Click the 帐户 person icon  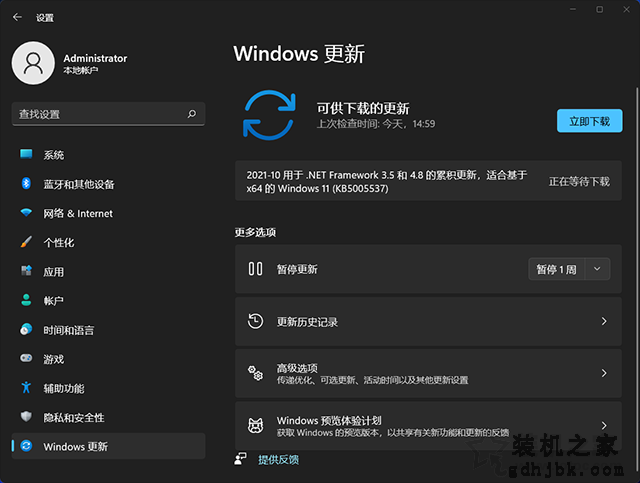pos(26,300)
